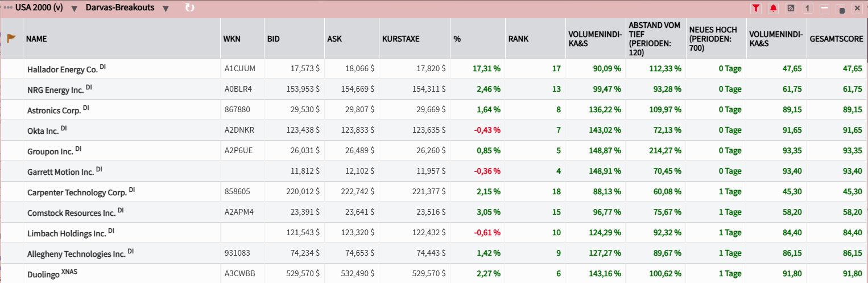Open NRG Energy Inc. stock

point(56,89)
